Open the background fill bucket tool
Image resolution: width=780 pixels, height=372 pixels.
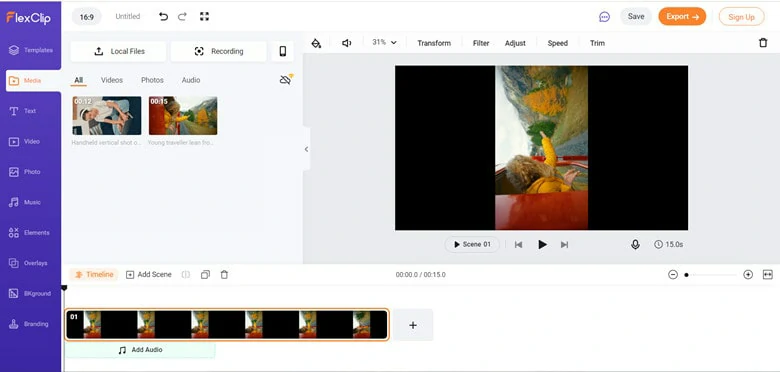(316, 43)
